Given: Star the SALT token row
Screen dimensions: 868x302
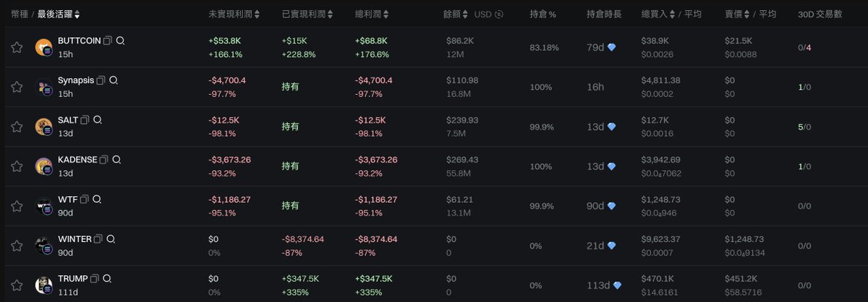Looking at the screenshot, I should [17, 127].
